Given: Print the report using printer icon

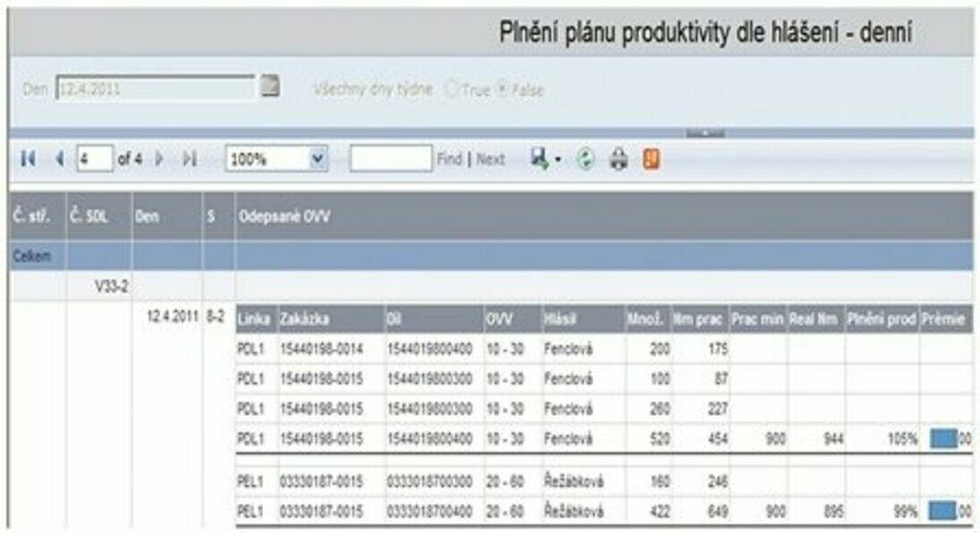Looking at the screenshot, I should pos(618,160).
